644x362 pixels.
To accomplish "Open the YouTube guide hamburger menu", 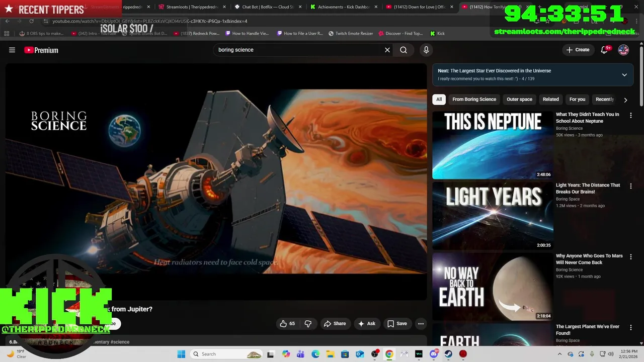I will tap(12, 50).
